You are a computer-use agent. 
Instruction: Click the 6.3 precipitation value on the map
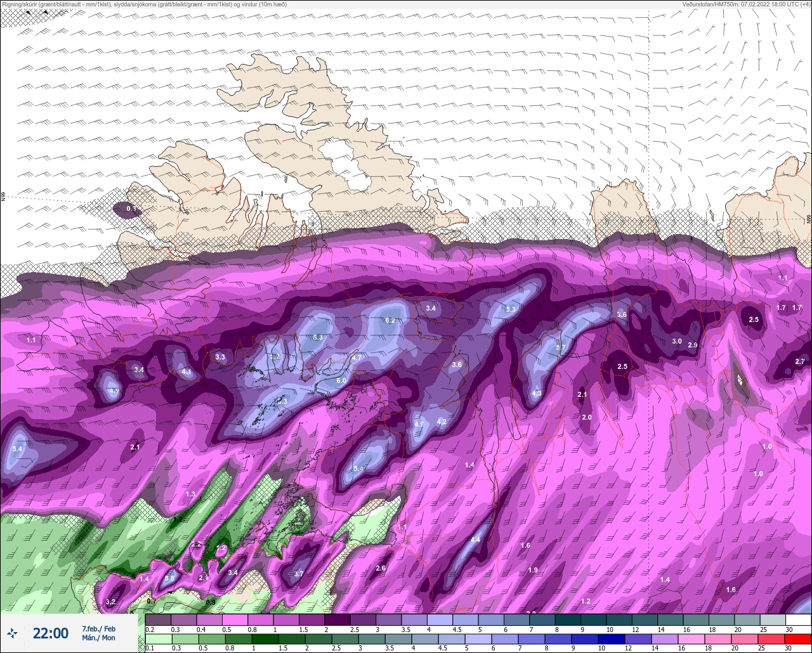[318, 337]
